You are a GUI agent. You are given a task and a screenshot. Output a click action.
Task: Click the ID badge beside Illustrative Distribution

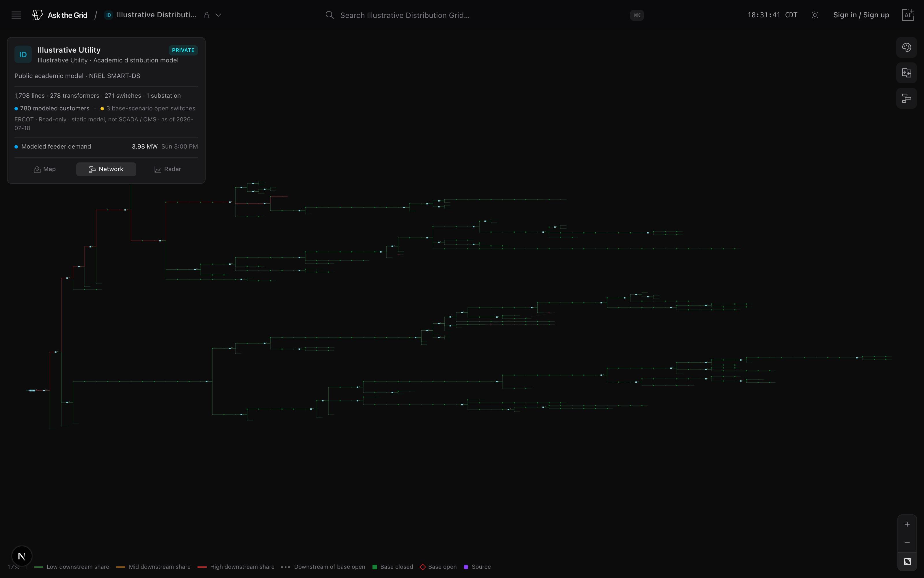[109, 15]
